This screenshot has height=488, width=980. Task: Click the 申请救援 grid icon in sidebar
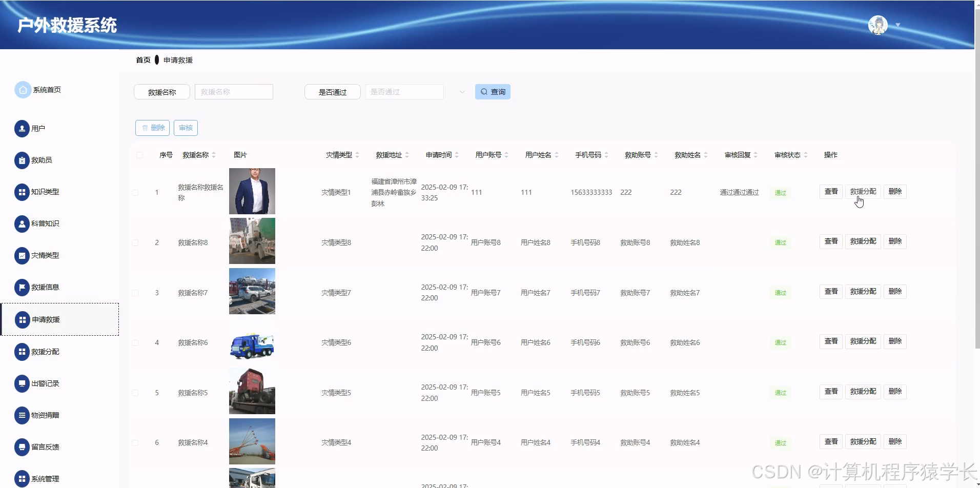point(22,320)
